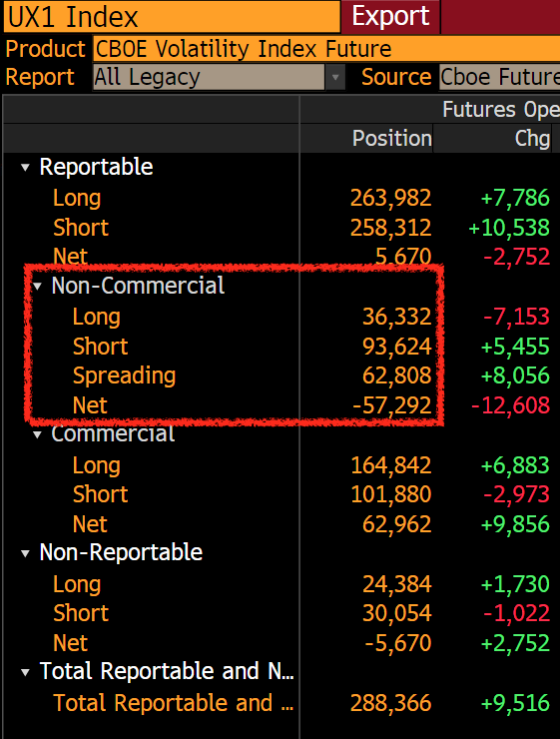The image size is (560, 739).
Task: Select the Reportable Long row label
Action: click(77, 198)
